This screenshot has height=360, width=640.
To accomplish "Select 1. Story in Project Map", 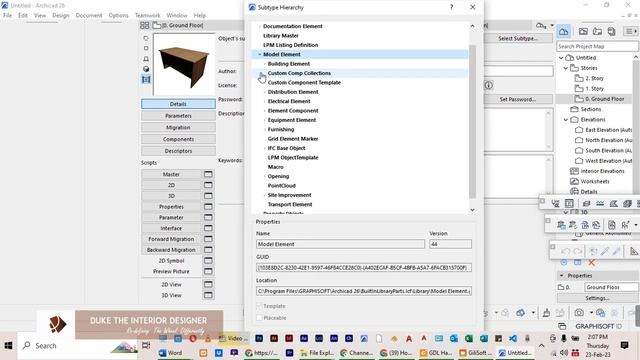I will pyautogui.click(x=595, y=89).
